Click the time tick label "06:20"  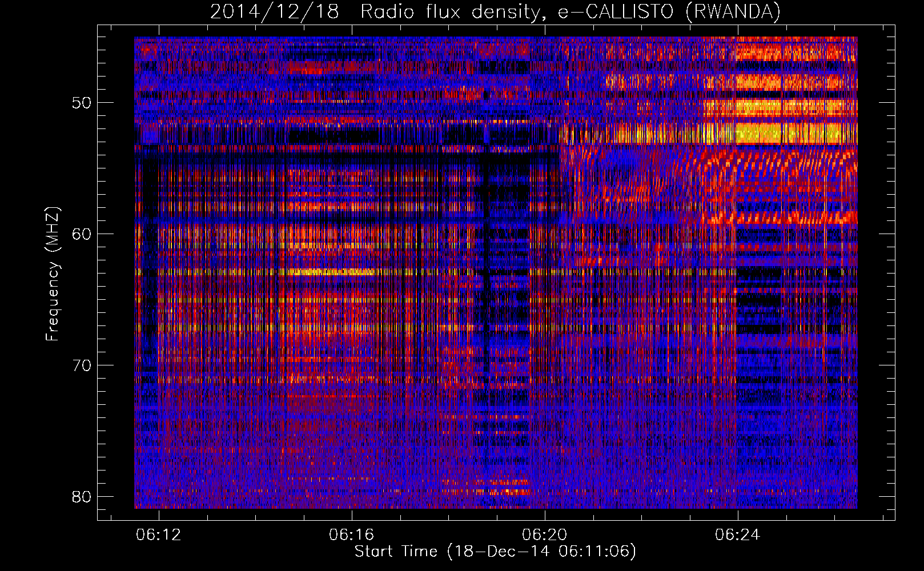[x=545, y=534]
